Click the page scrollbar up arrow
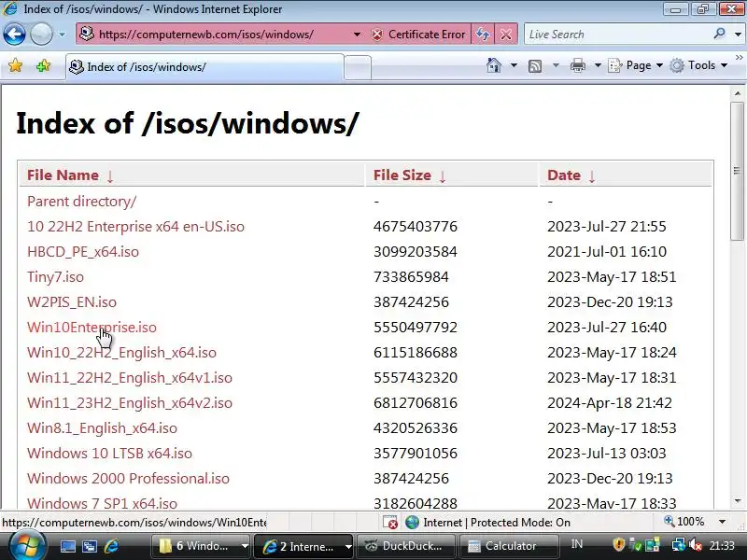The width and height of the screenshot is (747, 560). click(738, 93)
